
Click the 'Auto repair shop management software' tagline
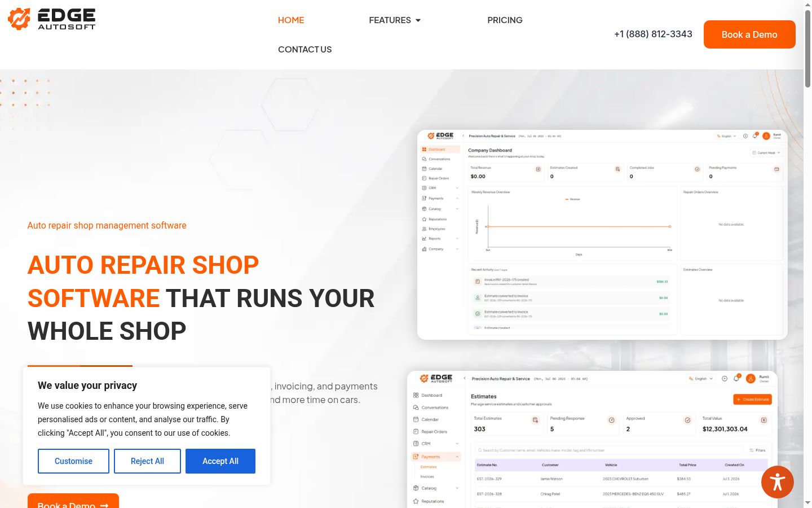107,225
